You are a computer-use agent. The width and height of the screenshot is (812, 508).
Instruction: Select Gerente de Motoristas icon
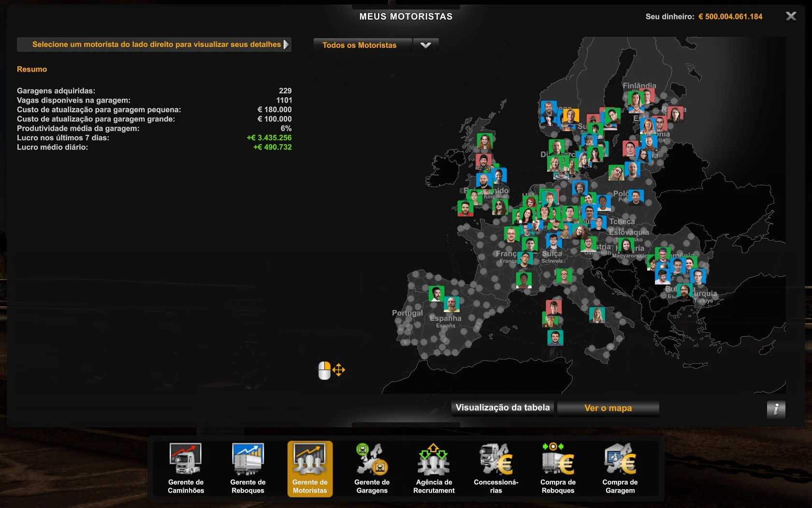(x=310, y=468)
